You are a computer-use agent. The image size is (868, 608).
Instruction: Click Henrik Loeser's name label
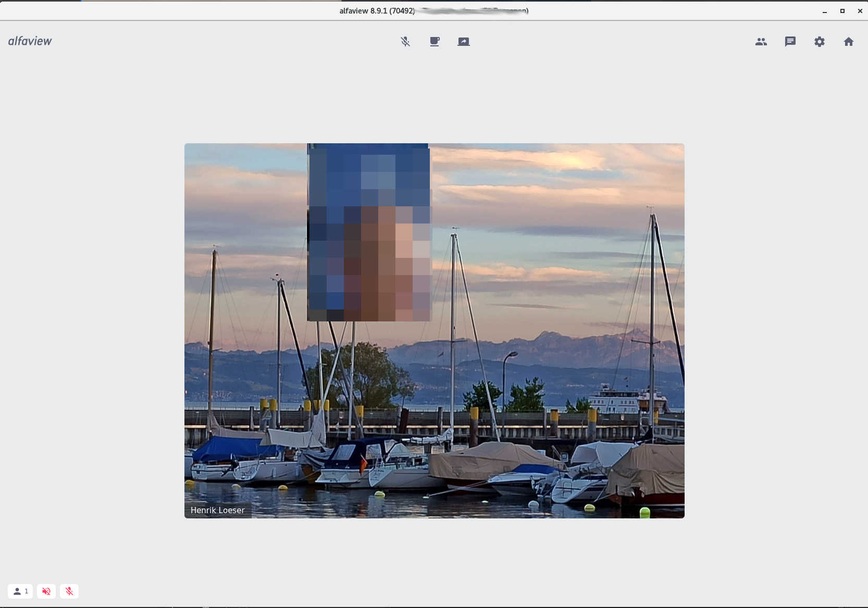(x=217, y=510)
